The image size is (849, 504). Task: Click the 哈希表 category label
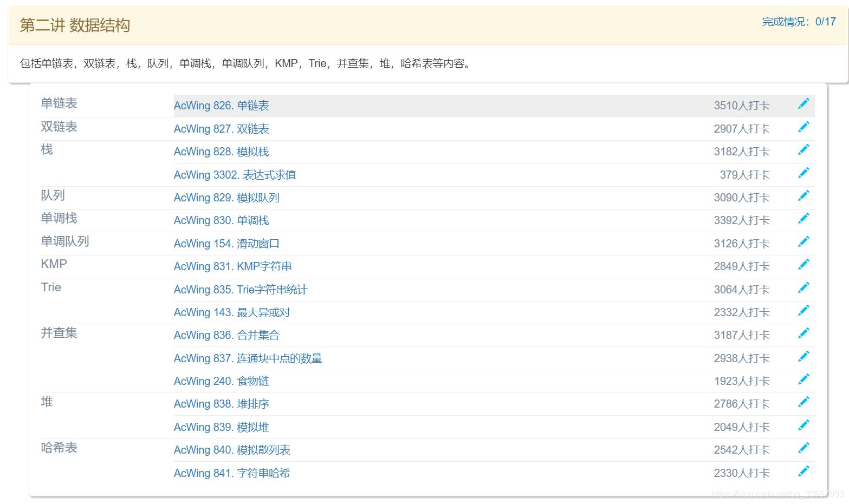coord(59,448)
